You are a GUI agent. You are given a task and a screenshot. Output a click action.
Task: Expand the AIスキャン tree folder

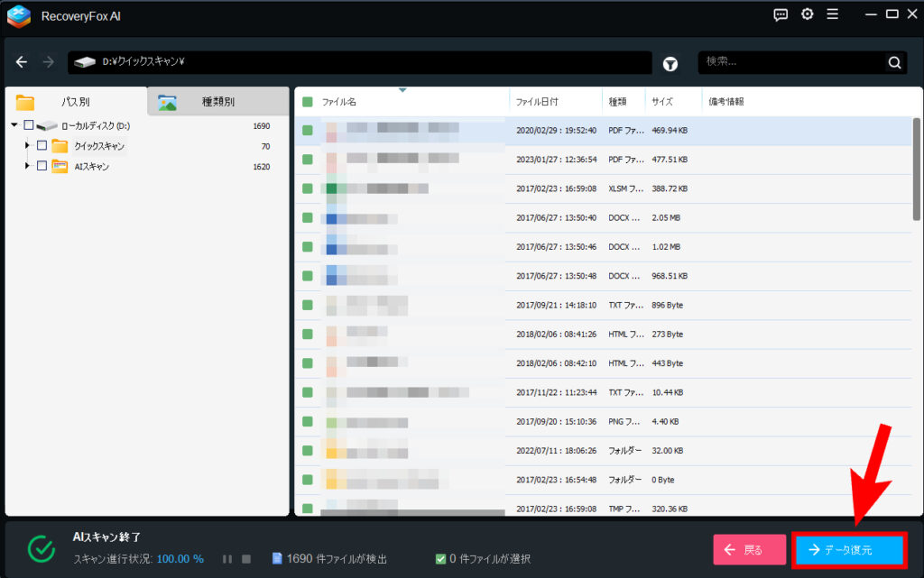(x=28, y=166)
